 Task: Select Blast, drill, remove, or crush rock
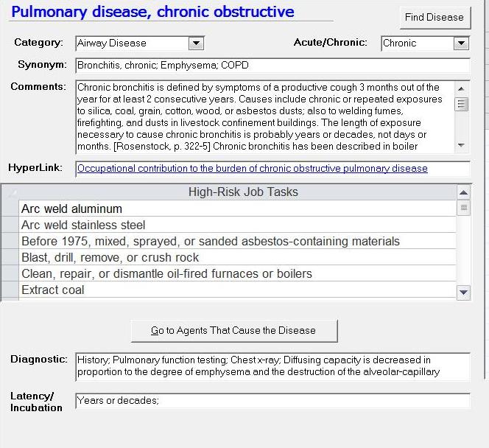pyautogui.click(x=110, y=258)
